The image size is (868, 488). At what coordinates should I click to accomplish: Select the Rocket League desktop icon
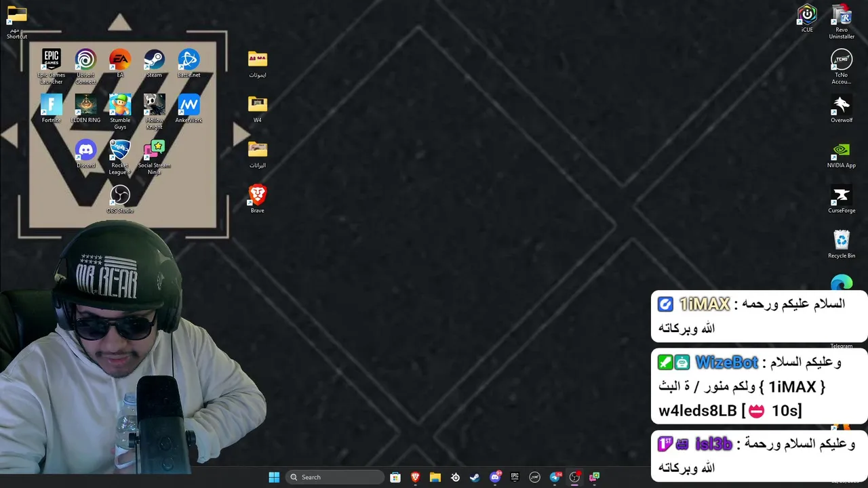click(120, 157)
